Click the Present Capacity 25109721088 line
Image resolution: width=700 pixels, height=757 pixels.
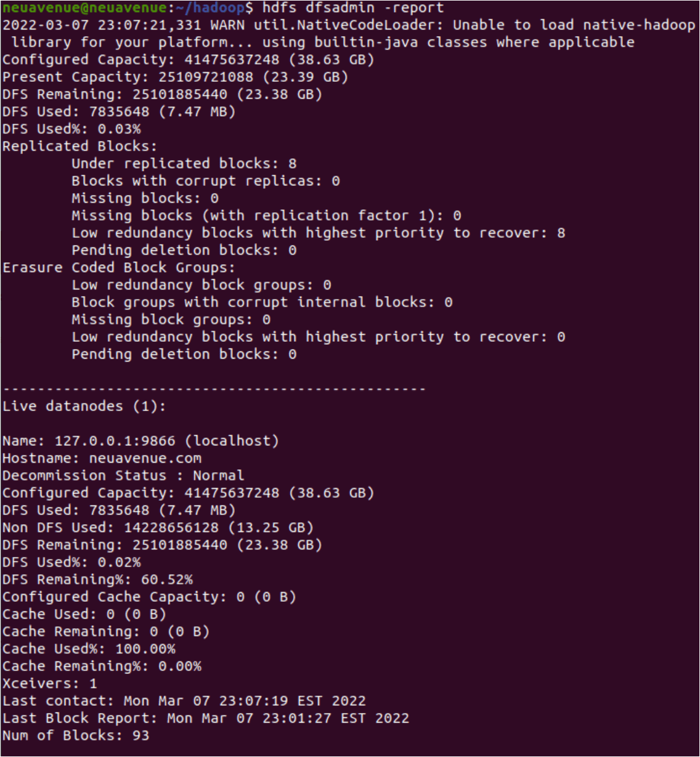(175, 78)
